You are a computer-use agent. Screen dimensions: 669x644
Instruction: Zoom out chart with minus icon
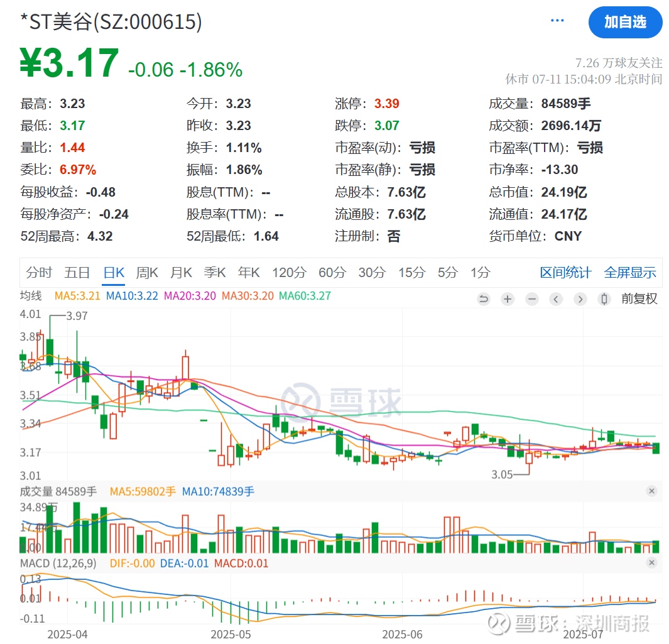click(531, 298)
